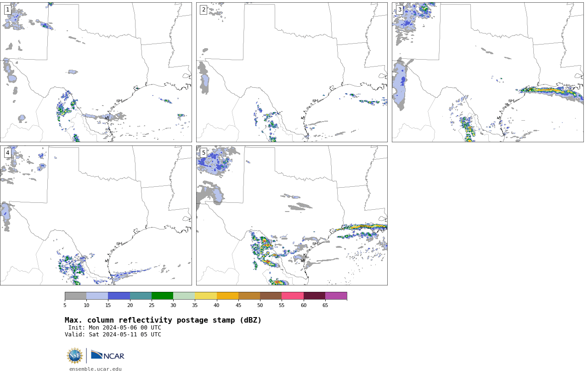The height and width of the screenshot is (374, 588).
Task: Open ensemble member 1 reflectivity map
Action: point(96,72)
